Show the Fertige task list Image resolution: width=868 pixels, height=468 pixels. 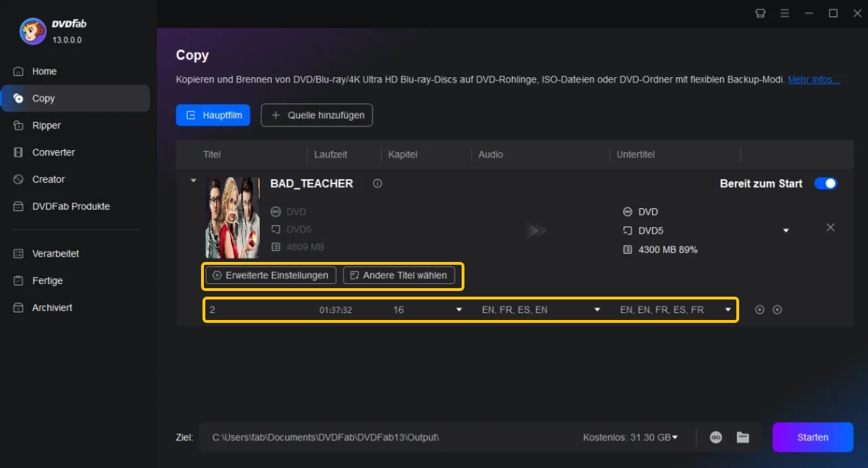[47, 280]
